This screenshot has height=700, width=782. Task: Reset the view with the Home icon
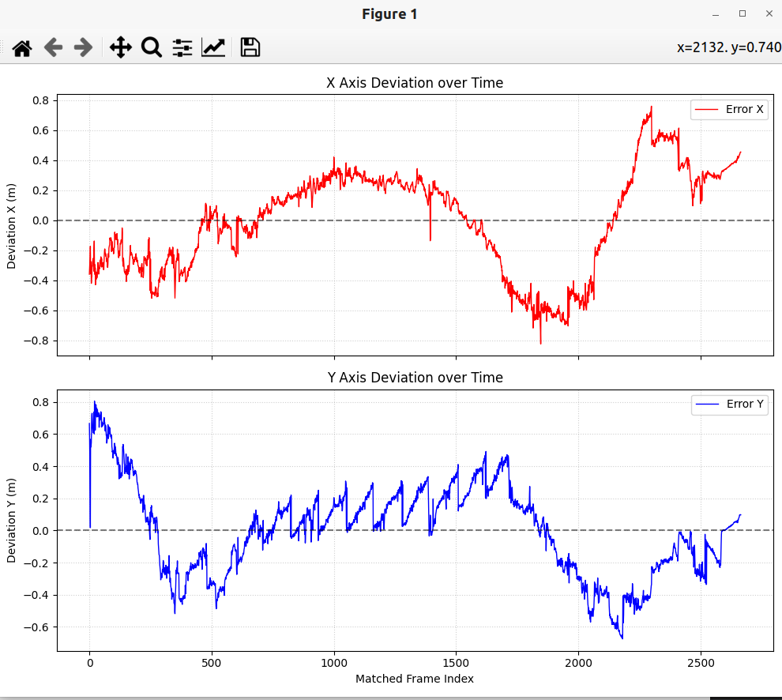(x=22, y=48)
